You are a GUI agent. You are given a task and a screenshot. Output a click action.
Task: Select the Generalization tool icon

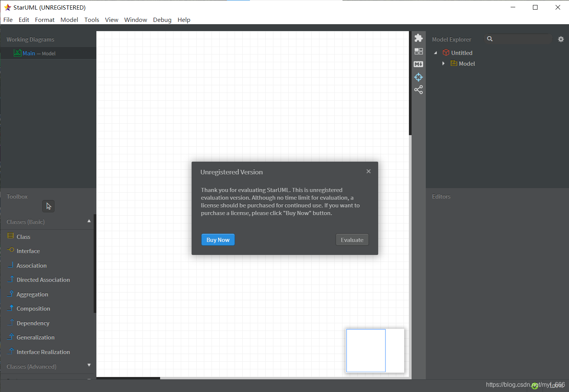point(11,336)
